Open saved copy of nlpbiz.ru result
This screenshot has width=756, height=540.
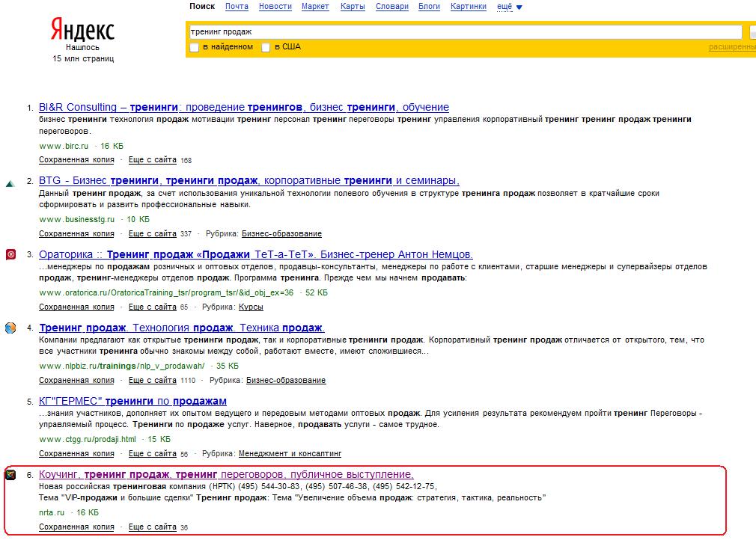(x=76, y=380)
